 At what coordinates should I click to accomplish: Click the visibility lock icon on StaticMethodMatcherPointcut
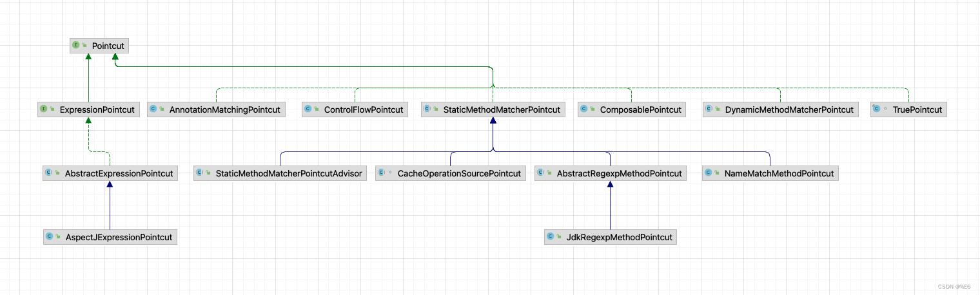point(436,109)
